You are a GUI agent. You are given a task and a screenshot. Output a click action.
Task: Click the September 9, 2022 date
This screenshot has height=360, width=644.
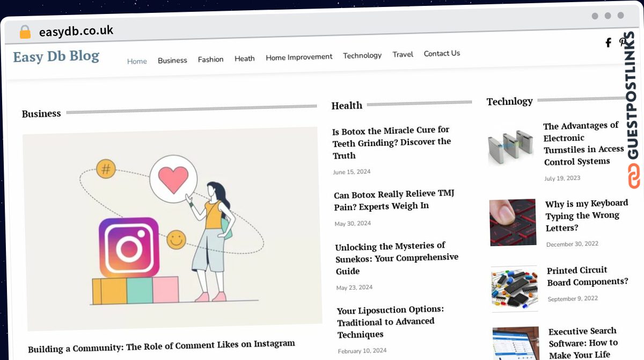(x=573, y=299)
